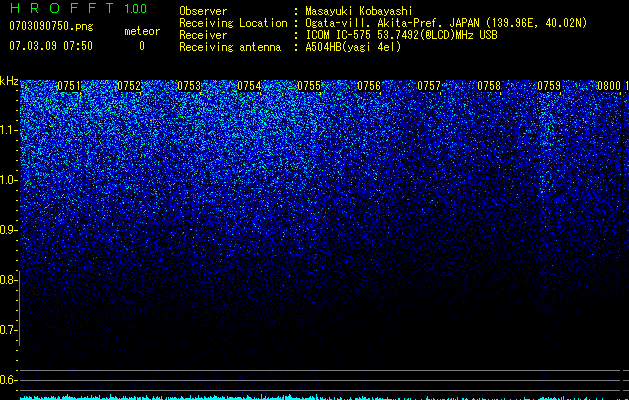Click the 0759 time marker
Screen dimensions: 629x400
[549, 86]
